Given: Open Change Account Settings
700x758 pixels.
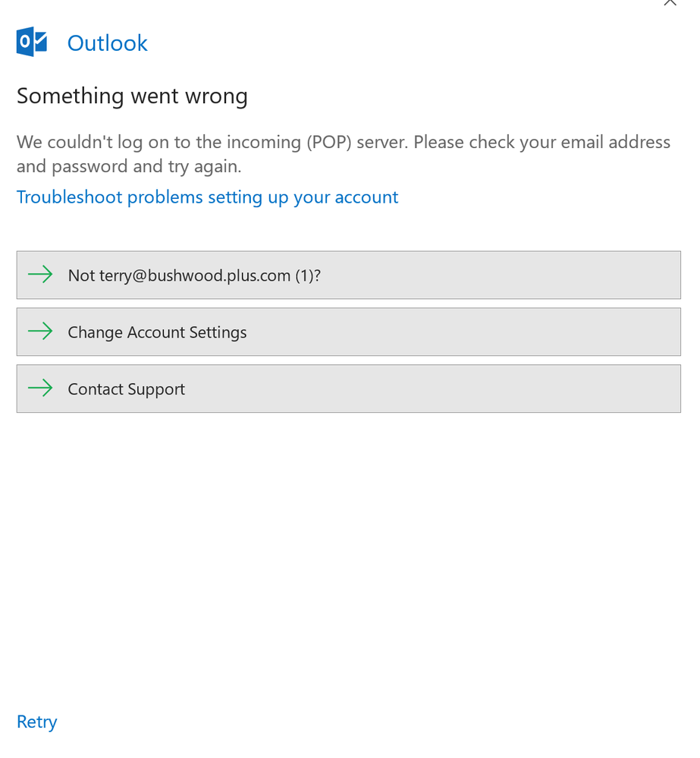Looking at the screenshot, I should 348,332.
